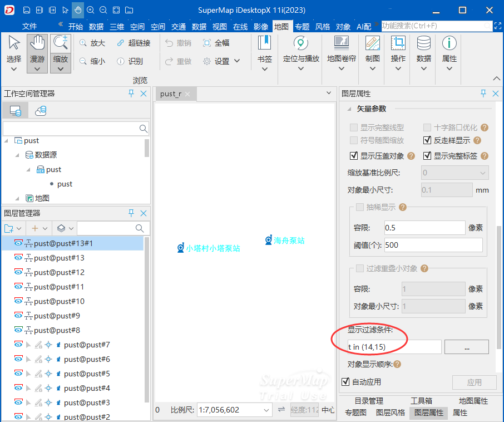Collapse the pust workspace tree node
The width and height of the screenshot is (504, 422).
coord(6,140)
